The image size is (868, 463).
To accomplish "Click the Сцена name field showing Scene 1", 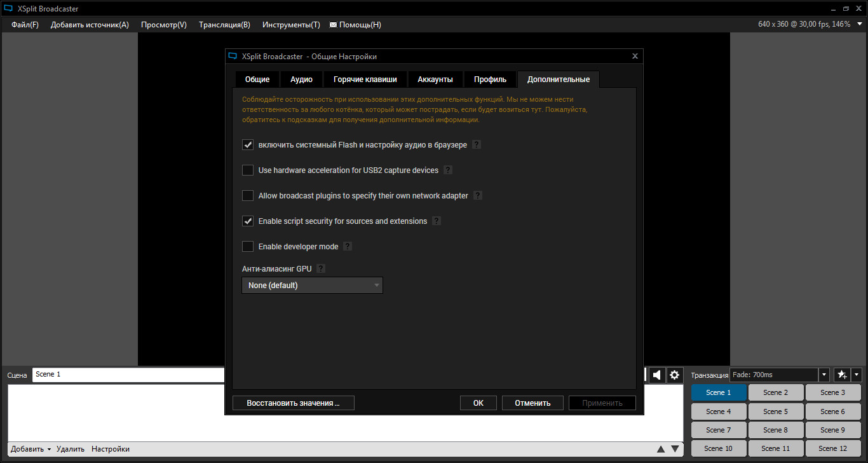I will tap(128, 375).
